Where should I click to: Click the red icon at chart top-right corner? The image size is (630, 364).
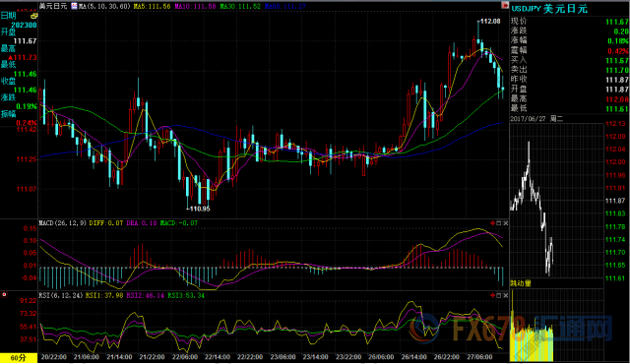pos(505,5)
